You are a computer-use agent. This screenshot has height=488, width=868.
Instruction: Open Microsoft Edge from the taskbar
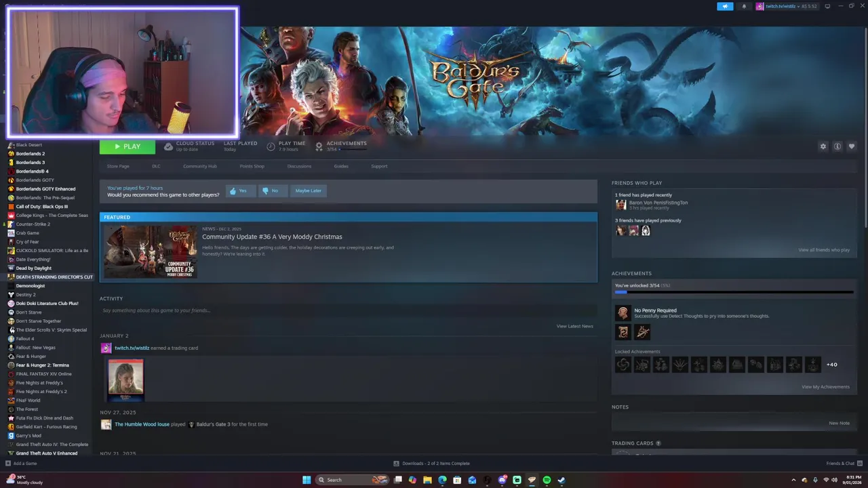pyautogui.click(x=442, y=480)
